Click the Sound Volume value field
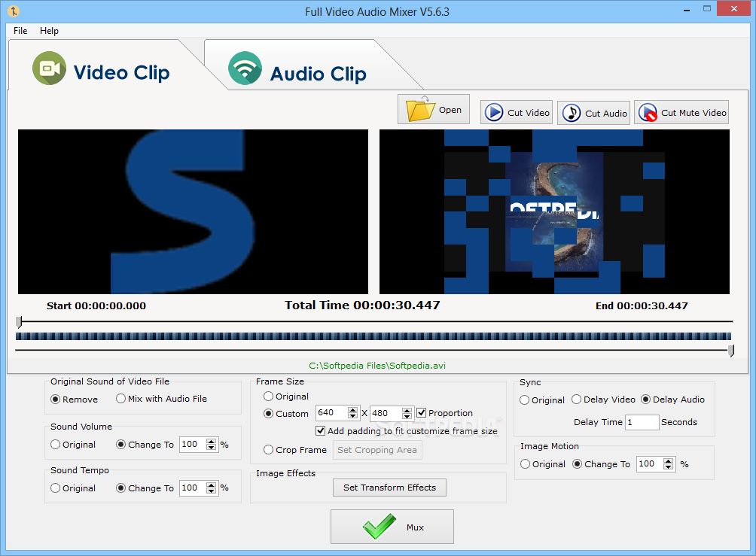 coord(192,444)
